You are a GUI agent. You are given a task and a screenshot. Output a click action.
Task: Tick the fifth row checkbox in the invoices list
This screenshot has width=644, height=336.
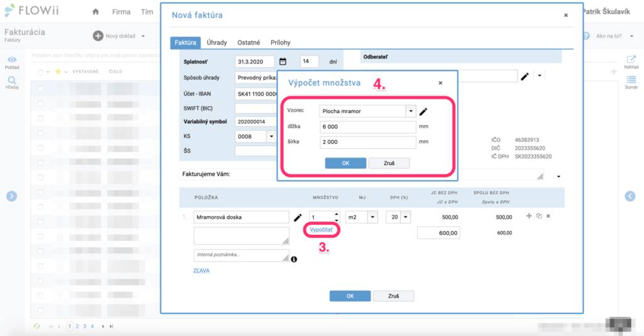(x=40, y=148)
